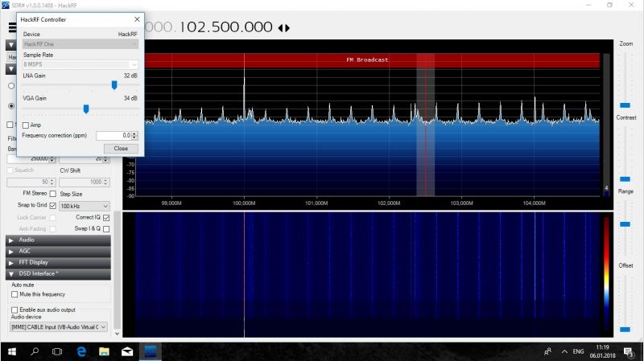Click the VGA Gain slider handle
644x361 pixels.
click(86, 109)
